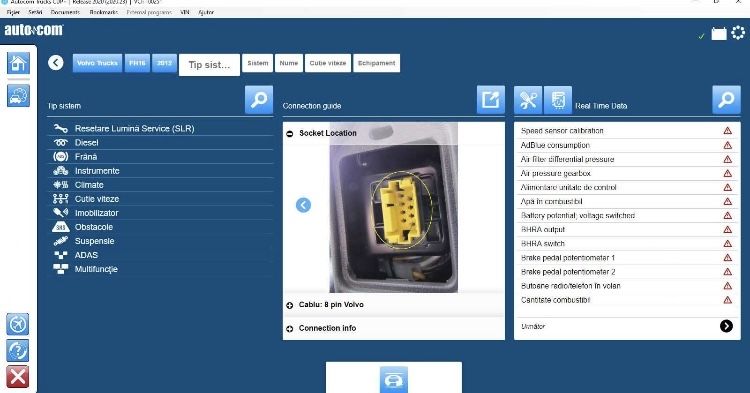Go to previous socket image
The image size is (750, 393).
point(303,205)
